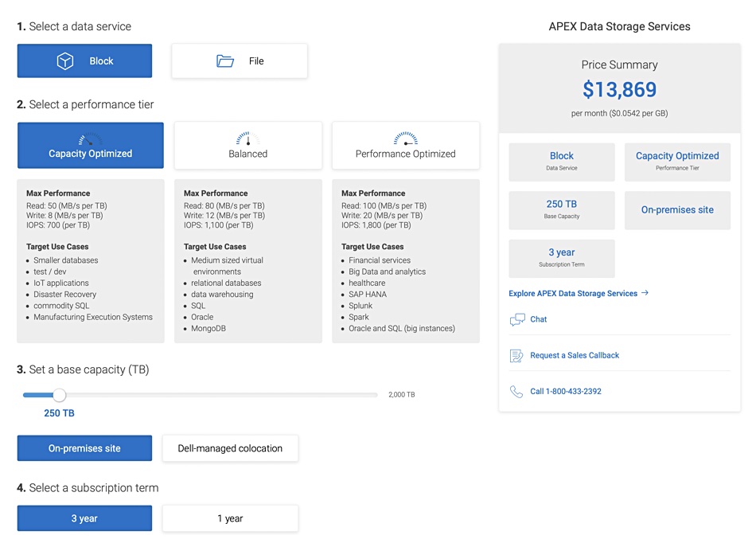Viewport: 756px width, 547px height.
Task: Click the Capacity Optimized summary tile
Action: [677, 162]
